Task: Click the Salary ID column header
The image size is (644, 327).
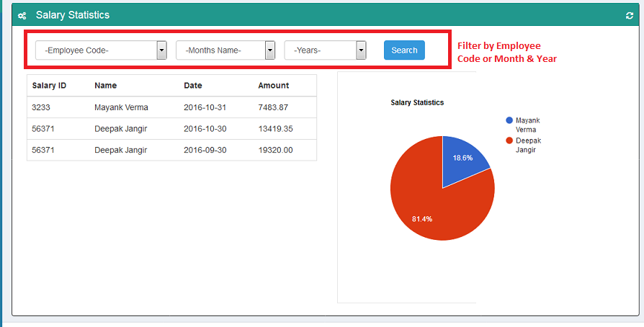Action: click(49, 86)
